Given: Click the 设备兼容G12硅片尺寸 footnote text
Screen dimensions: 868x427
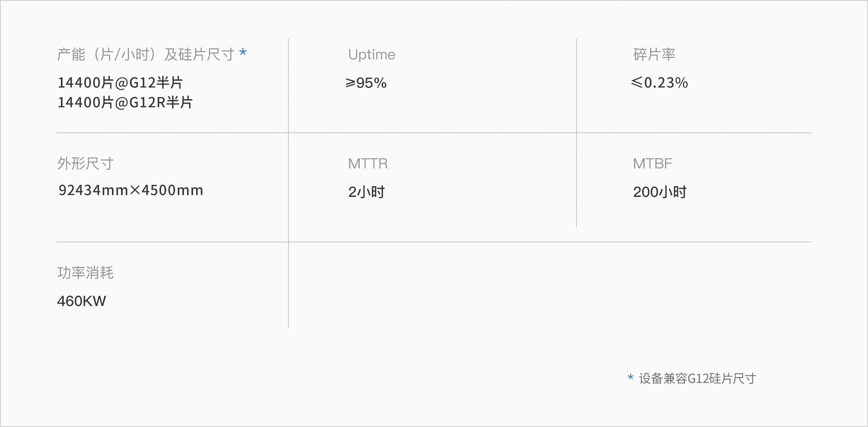Looking at the screenshot, I should 697,379.
